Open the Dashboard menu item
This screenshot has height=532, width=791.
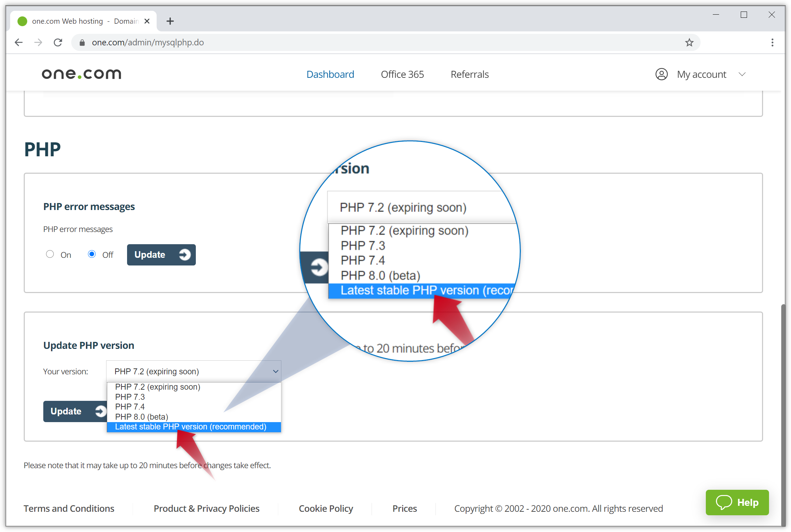point(330,74)
